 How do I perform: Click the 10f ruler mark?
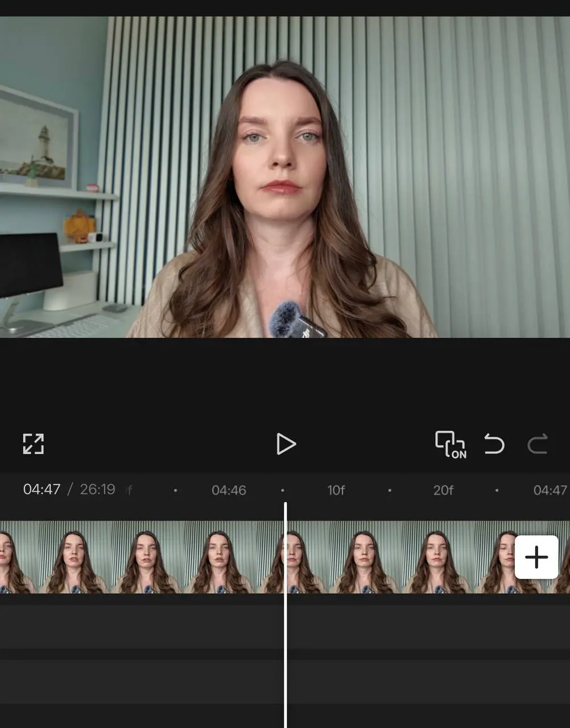tap(336, 490)
